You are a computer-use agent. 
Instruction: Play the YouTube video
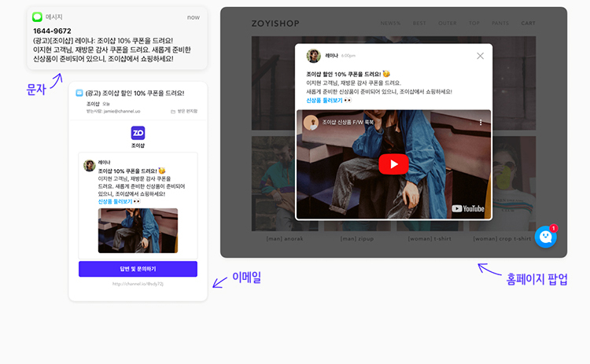click(393, 164)
